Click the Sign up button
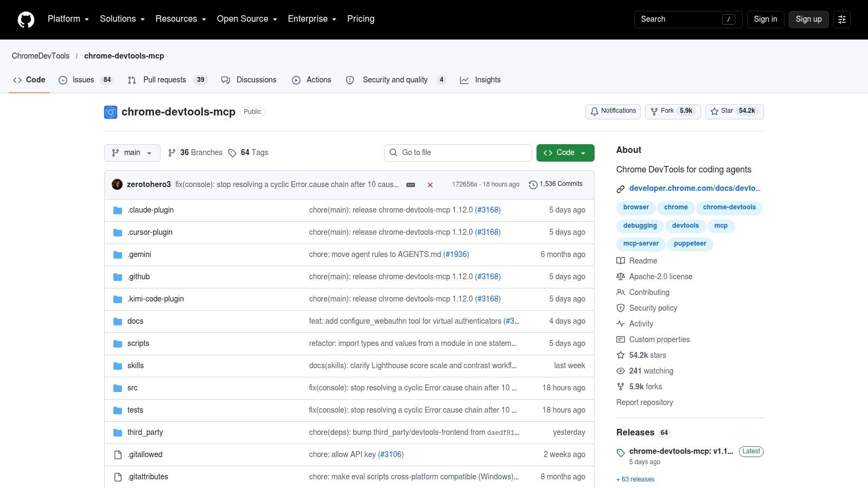 [809, 20]
